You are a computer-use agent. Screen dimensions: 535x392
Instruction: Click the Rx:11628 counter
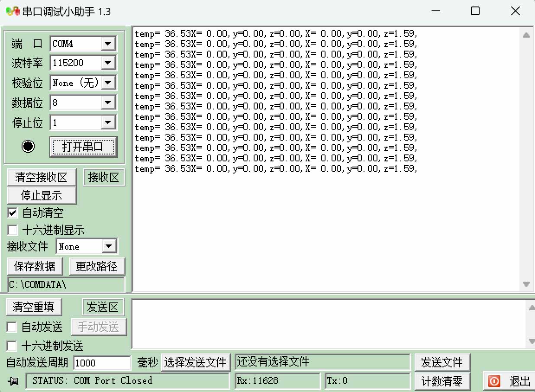point(277,381)
